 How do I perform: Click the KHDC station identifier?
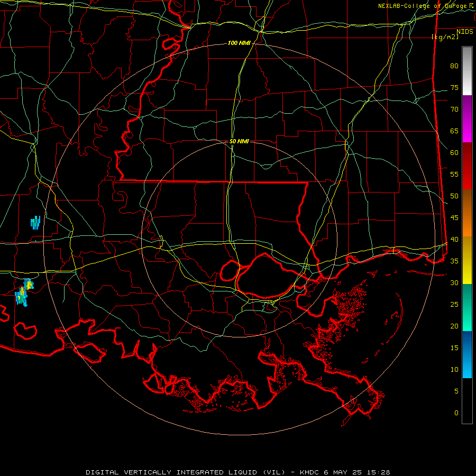pos(310,472)
